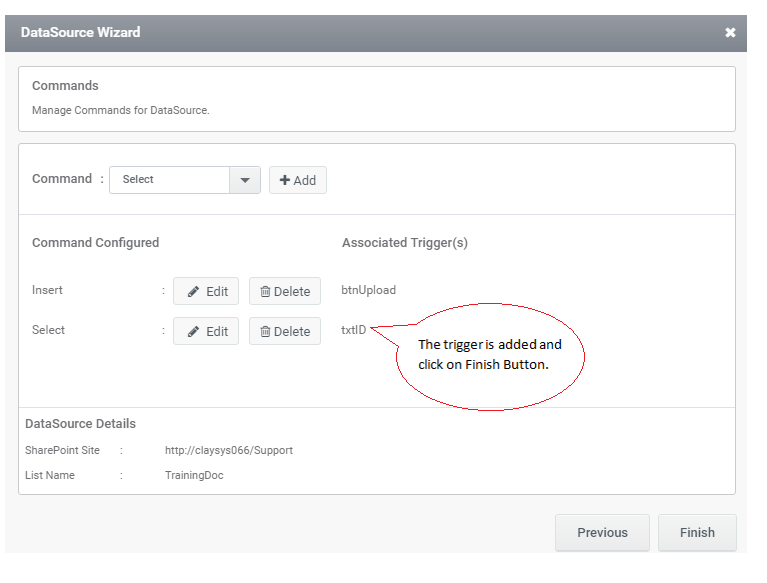Click pencil icon on Insert Edit button
Viewport: 767px width, 583px height.
tap(193, 292)
